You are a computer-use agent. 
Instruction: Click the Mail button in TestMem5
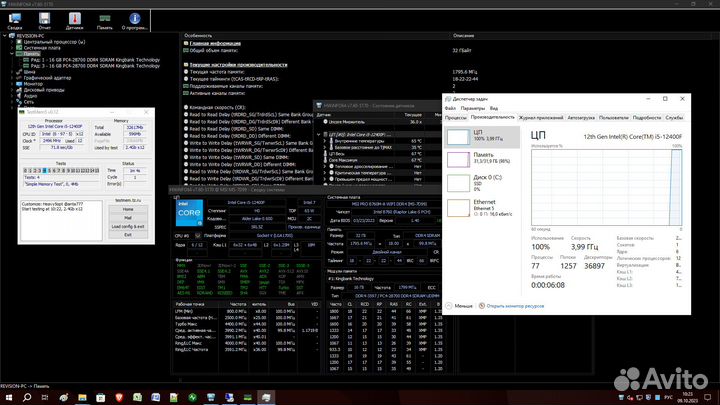coord(128,218)
